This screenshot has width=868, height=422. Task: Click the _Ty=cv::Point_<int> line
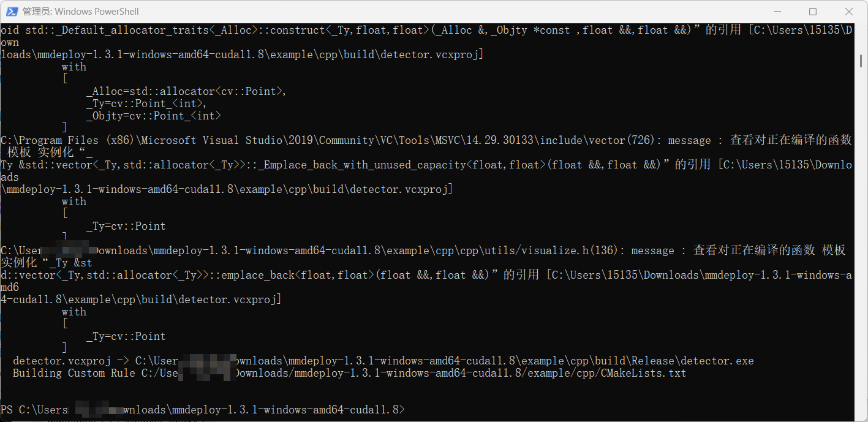click(x=146, y=104)
